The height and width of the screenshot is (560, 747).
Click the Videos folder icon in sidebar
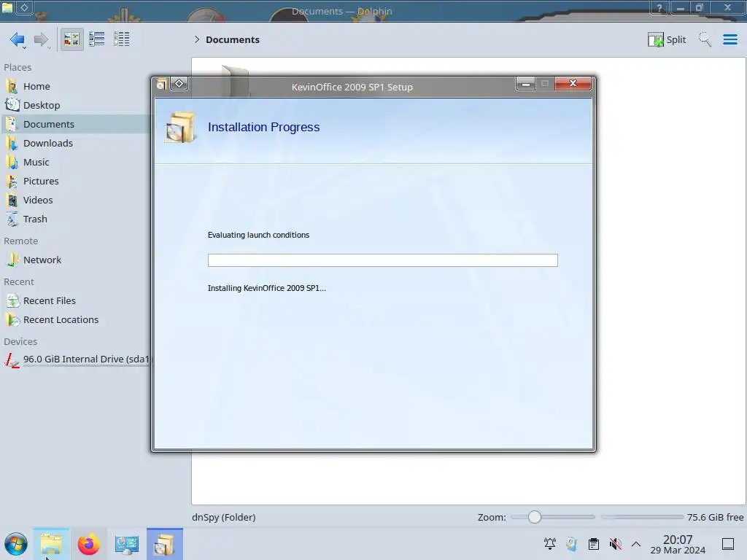(x=12, y=201)
